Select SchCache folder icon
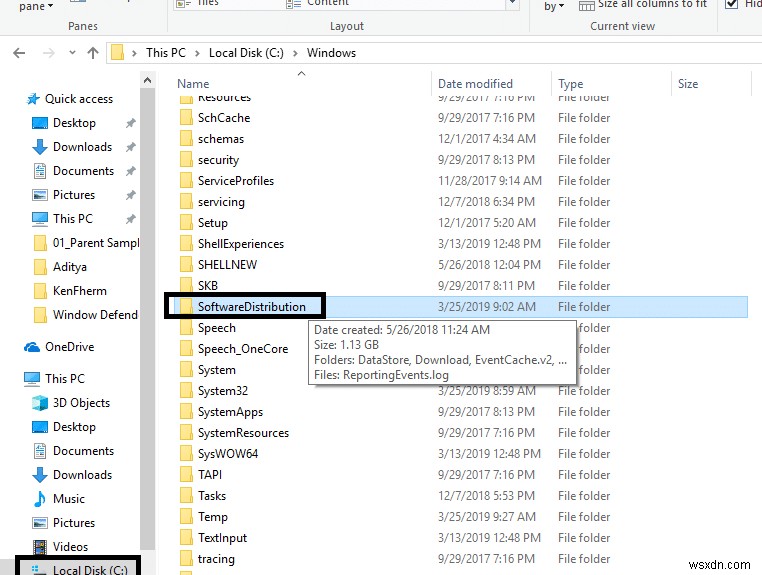The image size is (762, 575). click(186, 118)
